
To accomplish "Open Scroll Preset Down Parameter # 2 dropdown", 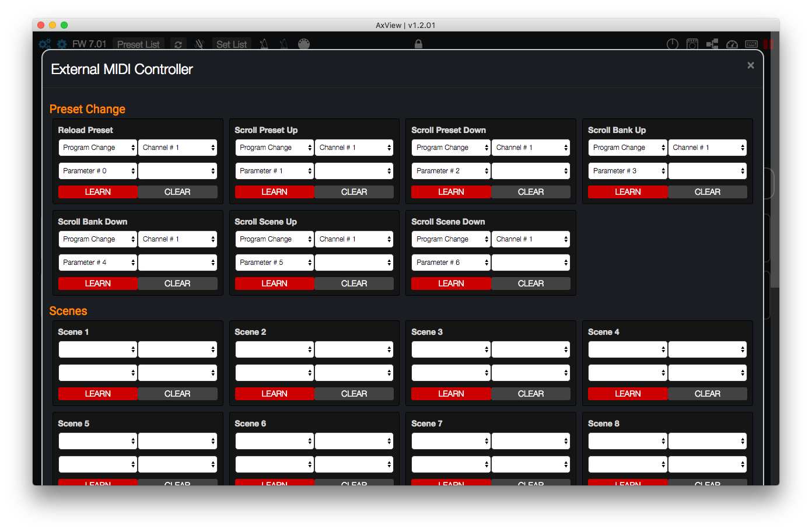I will coord(451,171).
